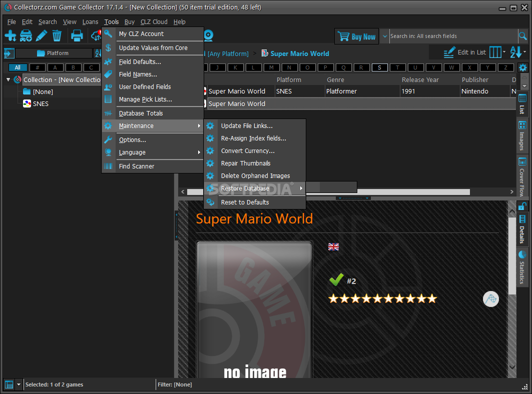Sort by Release Year column header
This screenshot has width=532, height=394.
click(x=420, y=79)
